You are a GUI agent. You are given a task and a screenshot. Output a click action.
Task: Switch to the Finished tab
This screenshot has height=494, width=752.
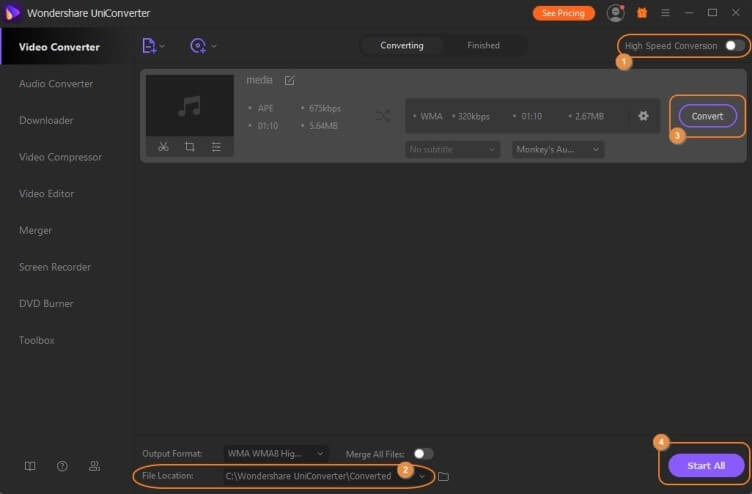point(483,46)
